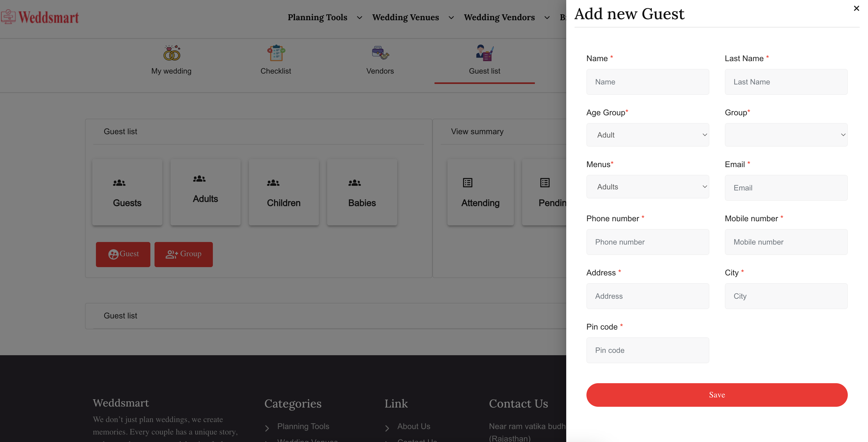Click into the Email input field
This screenshot has height=442, width=868.
point(786,188)
